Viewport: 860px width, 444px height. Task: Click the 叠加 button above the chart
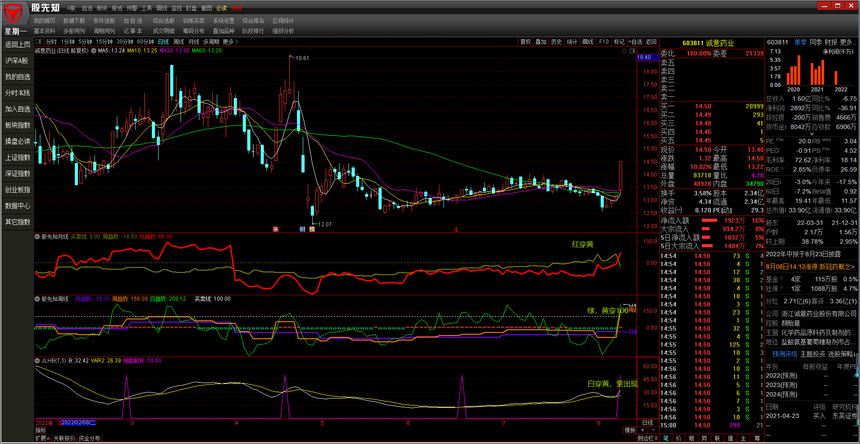pyautogui.click(x=541, y=42)
